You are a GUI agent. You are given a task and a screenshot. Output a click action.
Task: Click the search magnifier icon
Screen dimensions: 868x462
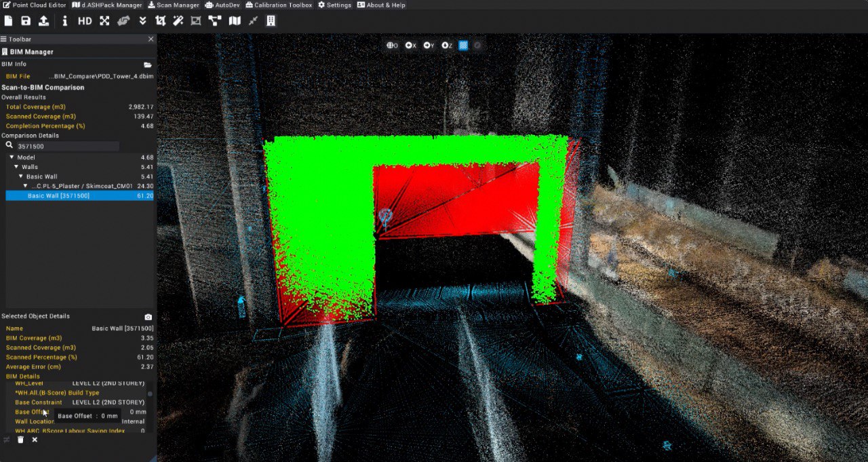click(x=9, y=145)
